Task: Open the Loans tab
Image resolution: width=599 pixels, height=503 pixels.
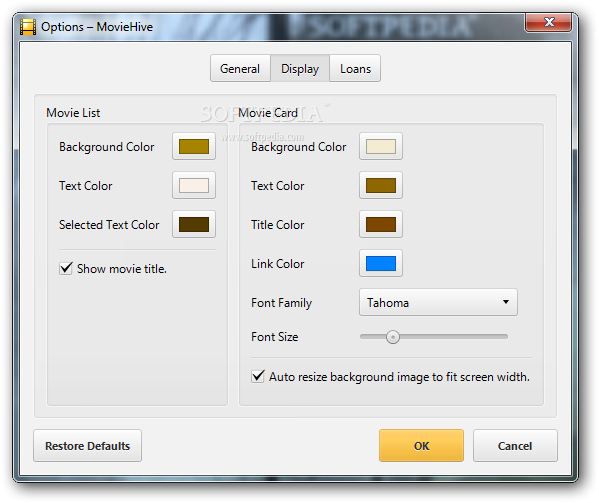Action: tap(355, 68)
